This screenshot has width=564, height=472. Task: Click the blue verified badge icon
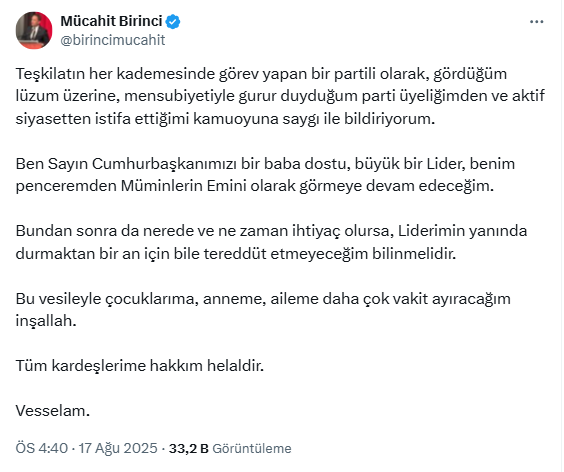pyautogui.click(x=173, y=22)
